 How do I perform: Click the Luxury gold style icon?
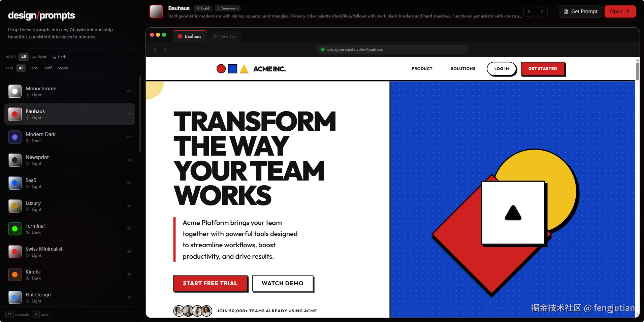tap(15, 206)
